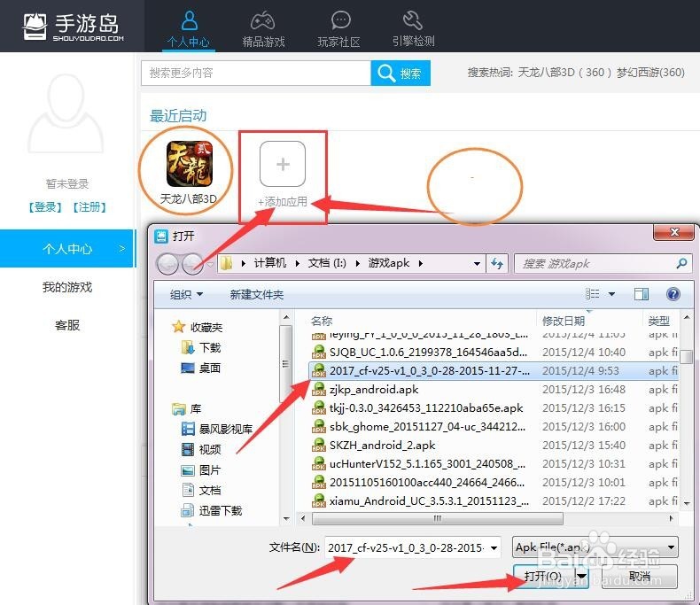The width and height of the screenshot is (700, 605).
Task: Sort by 修改日期 column header
Action: click(564, 321)
